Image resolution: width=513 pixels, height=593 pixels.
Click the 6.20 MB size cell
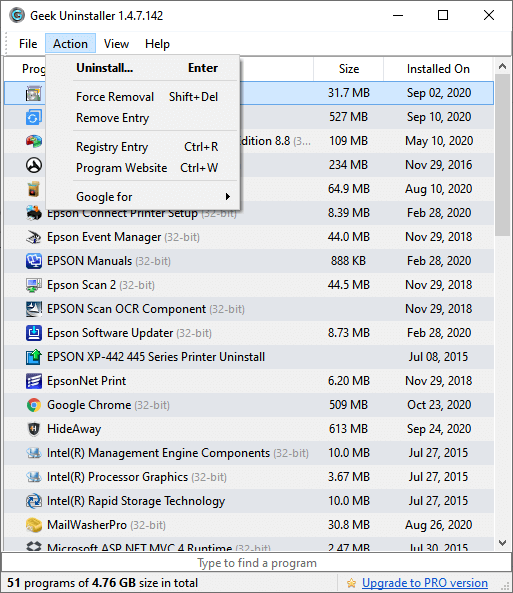point(348,381)
